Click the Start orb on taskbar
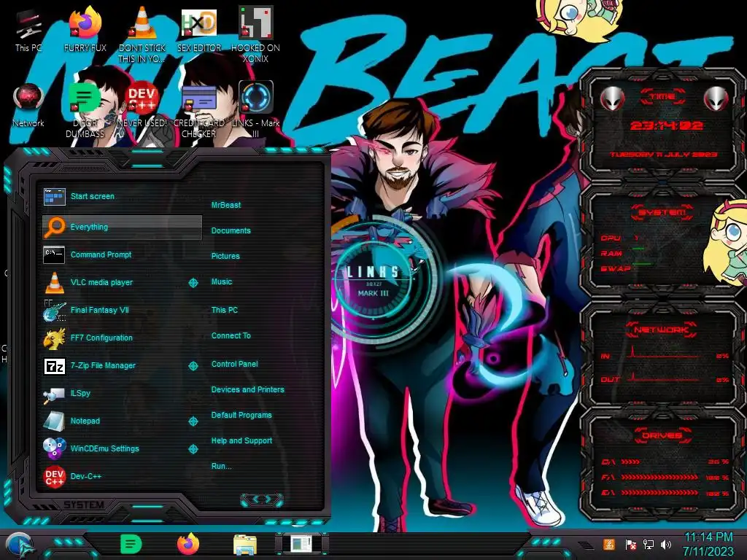Viewport: 747px width, 560px height. 19,545
